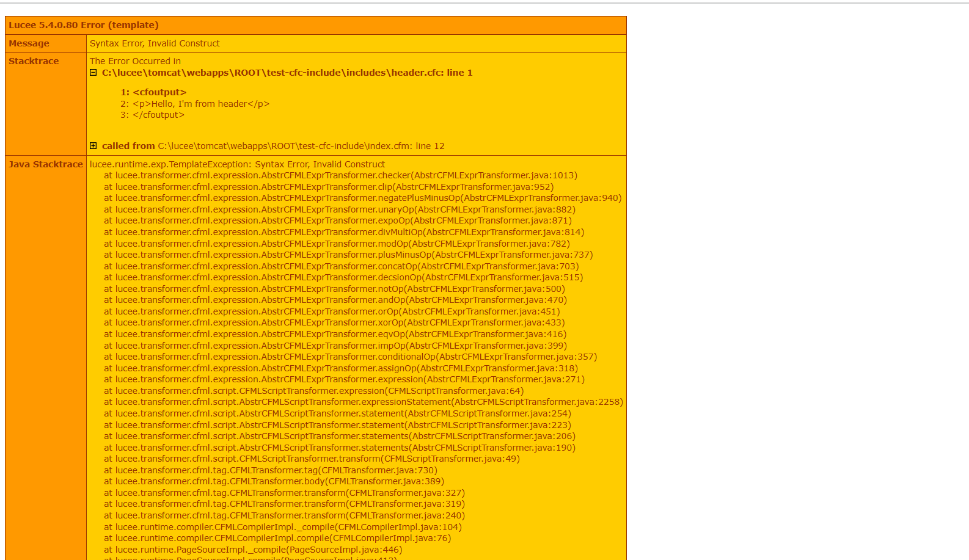Click the 'CFMLCompilerImpl._compile' java:104 line
Image resolution: width=969 pixels, height=560 pixels.
[x=283, y=527]
